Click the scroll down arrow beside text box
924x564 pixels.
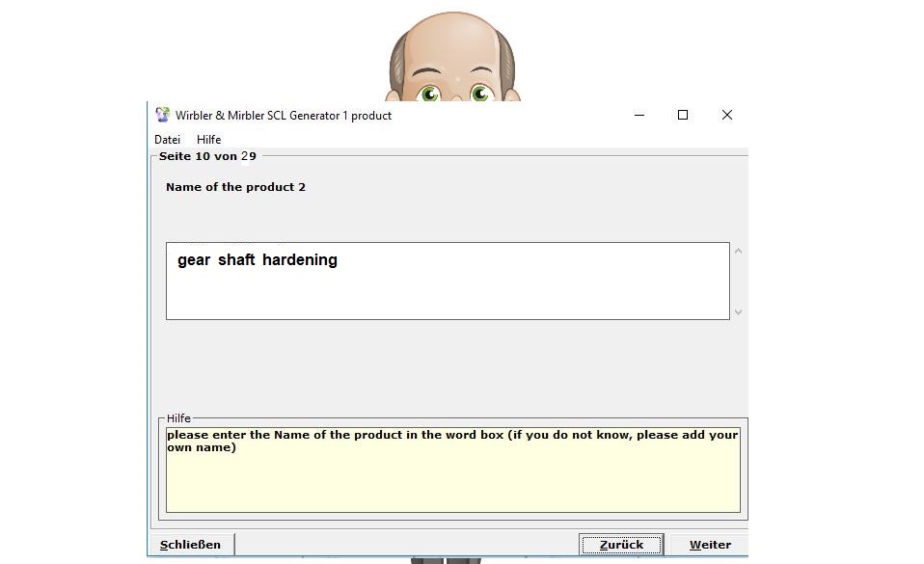coord(739,311)
